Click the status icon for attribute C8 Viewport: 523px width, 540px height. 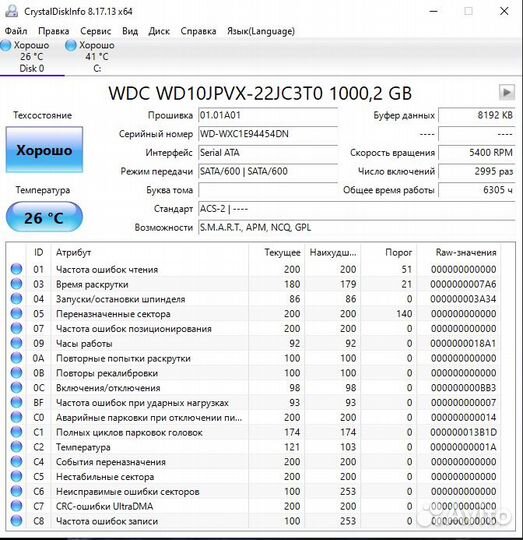point(16,521)
